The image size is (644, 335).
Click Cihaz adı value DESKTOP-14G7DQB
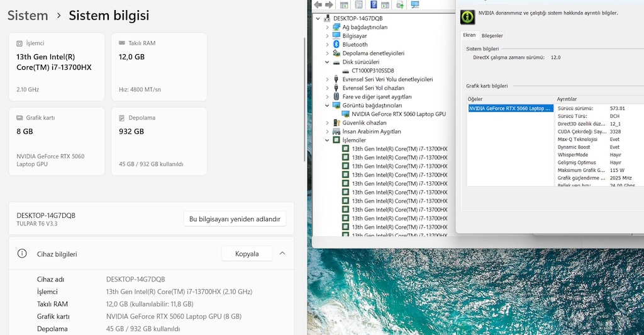coord(136,280)
